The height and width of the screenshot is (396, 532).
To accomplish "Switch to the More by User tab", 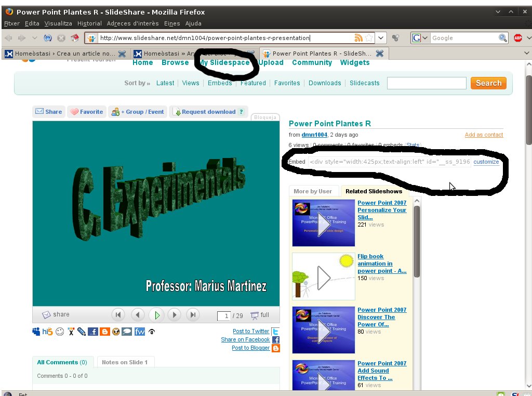I will point(313,191).
